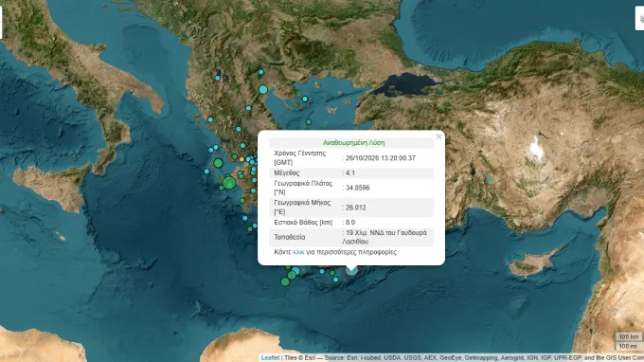The image size is (644, 362).
Task: Select the topmost cyan marker north of Thessaloniki
Action: click(260, 72)
